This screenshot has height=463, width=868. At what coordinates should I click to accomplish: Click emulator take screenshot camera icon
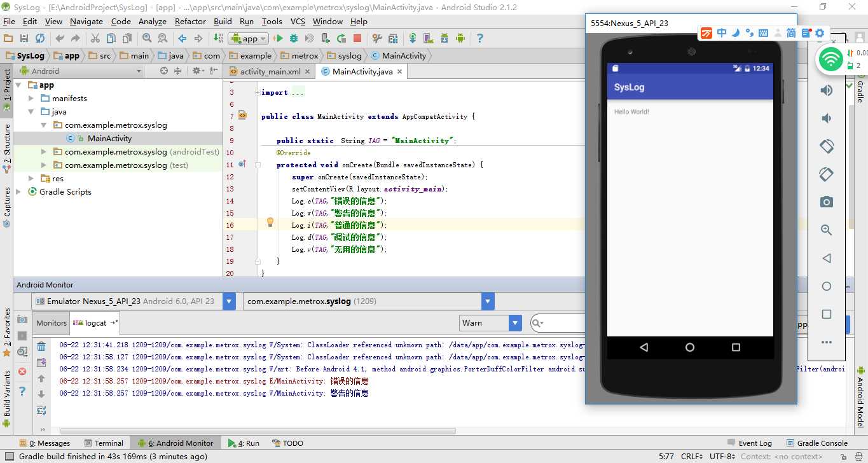pyautogui.click(x=827, y=202)
